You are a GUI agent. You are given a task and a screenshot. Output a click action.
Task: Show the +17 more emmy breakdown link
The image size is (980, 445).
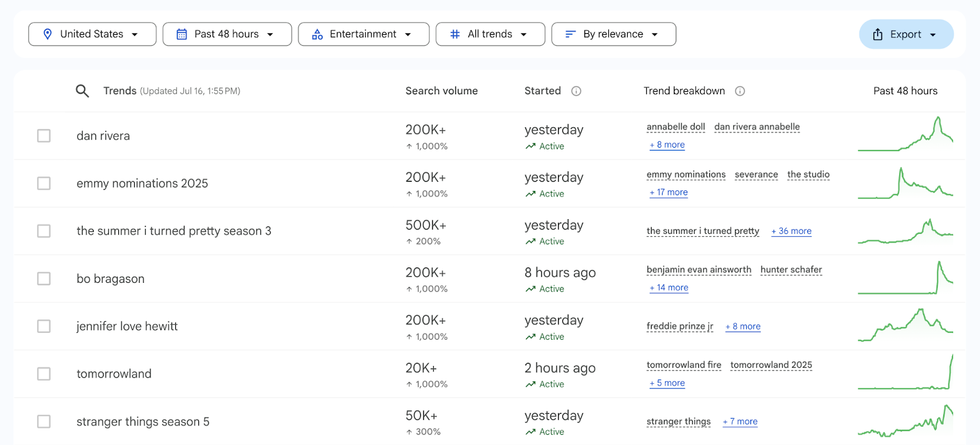coord(669,192)
